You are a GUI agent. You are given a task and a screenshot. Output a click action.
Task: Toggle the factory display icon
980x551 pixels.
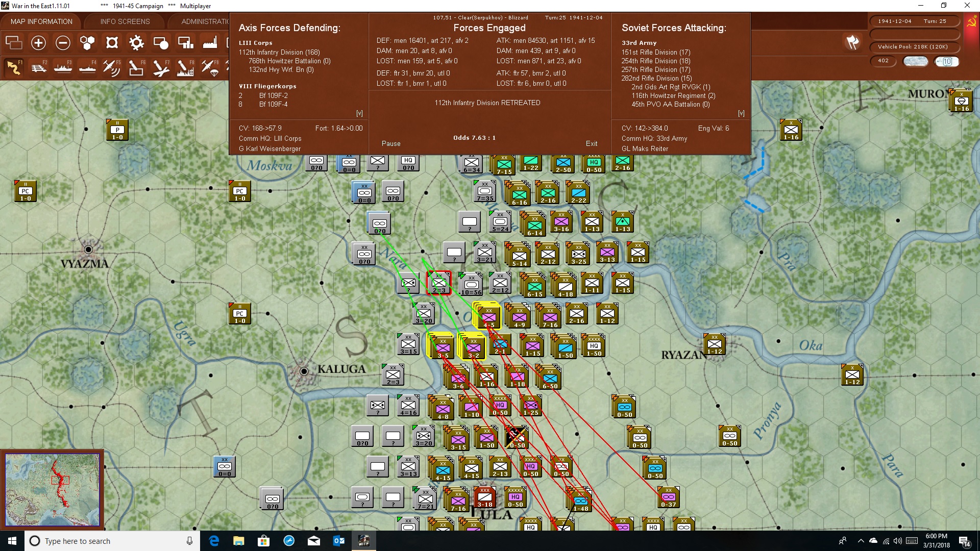point(210,43)
